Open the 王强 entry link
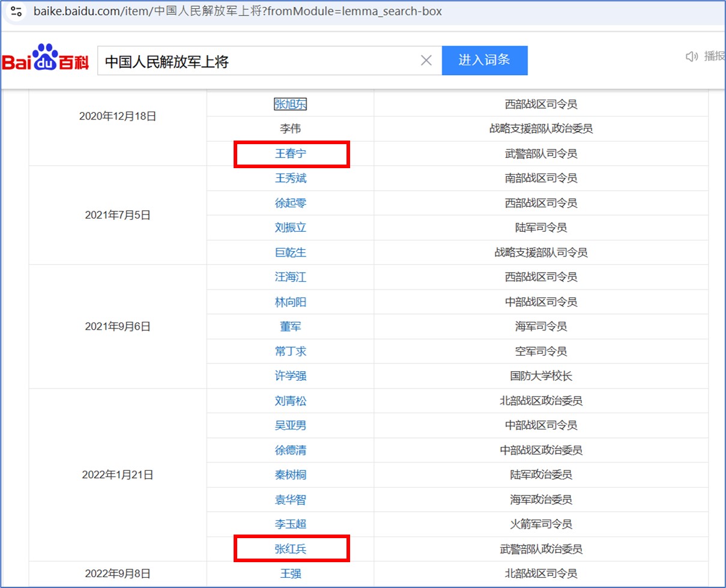 [291, 574]
